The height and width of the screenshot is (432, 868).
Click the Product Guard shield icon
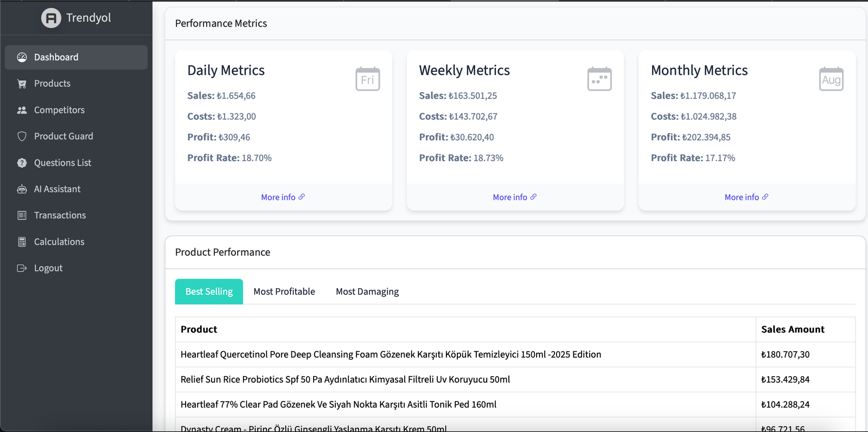pyautogui.click(x=22, y=136)
